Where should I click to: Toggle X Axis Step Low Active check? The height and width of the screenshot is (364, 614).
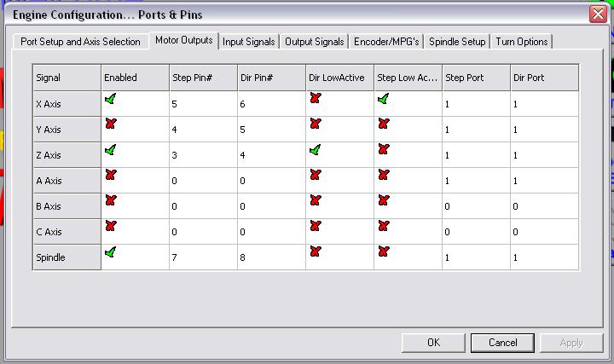point(383,100)
